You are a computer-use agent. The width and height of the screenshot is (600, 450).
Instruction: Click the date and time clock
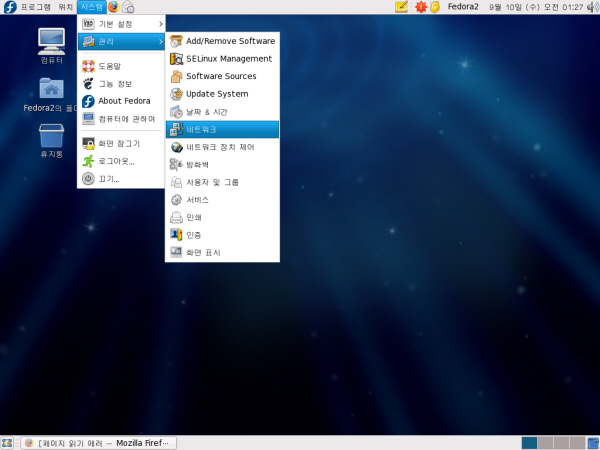pos(536,7)
